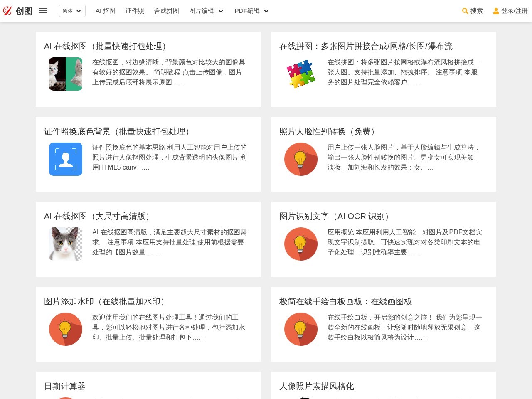Open the 日期计算器 article title
Image resolution: width=532 pixels, height=399 pixels.
tap(65, 387)
